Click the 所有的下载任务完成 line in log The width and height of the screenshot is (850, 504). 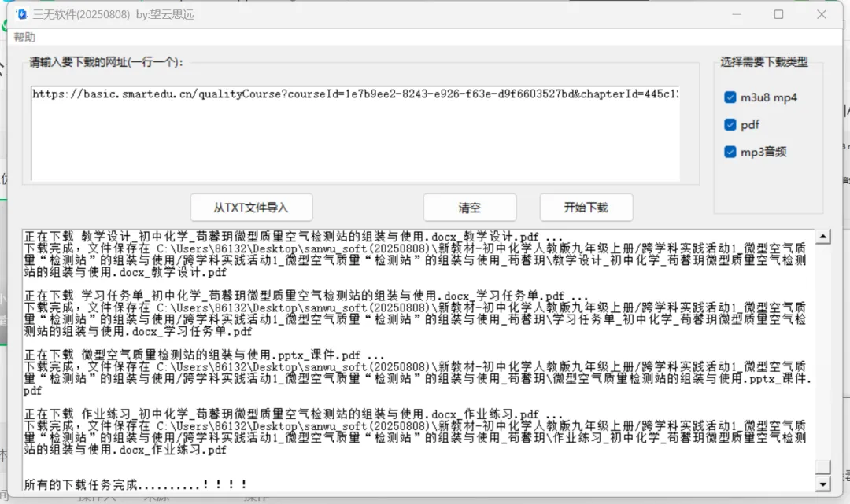click(135, 484)
